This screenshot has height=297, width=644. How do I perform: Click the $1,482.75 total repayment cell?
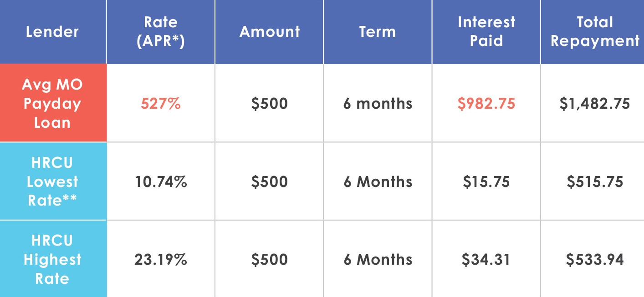(x=595, y=103)
